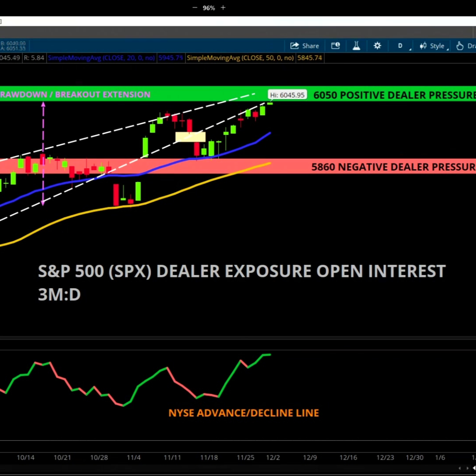Click the 12/2 date on time axis
Viewport: 476px width, 476px height.
coord(273,458)
